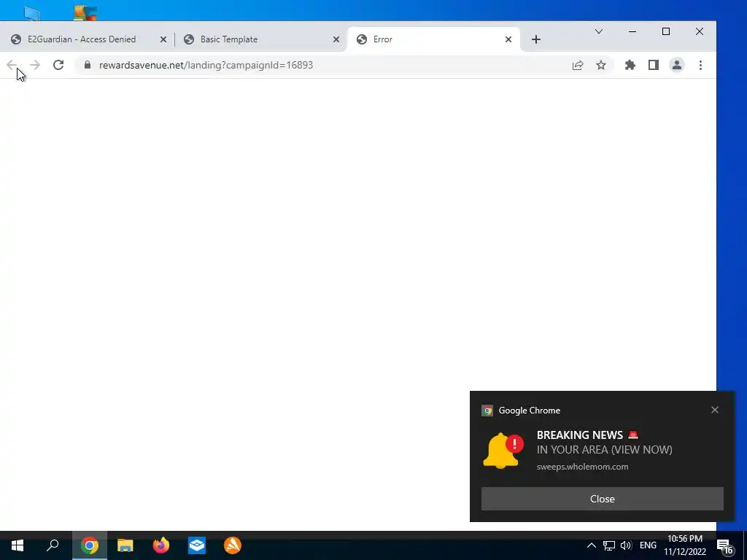
Task: Open the volume speaker tray icon
Action: point(626,545)
